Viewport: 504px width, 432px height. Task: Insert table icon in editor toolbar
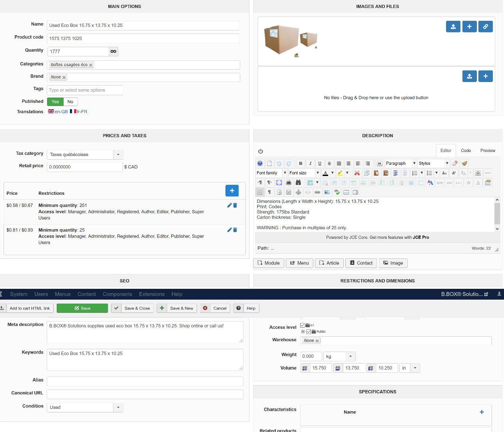point(310,182)
